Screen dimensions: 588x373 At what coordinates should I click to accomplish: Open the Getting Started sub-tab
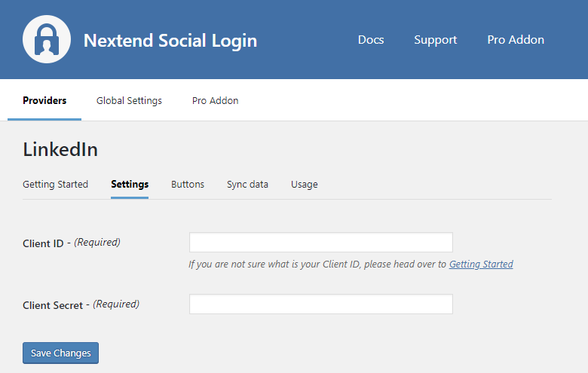(55, 184)
